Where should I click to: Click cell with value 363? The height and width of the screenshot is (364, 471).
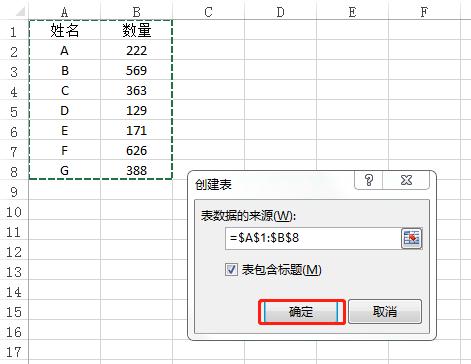[136, 90]
